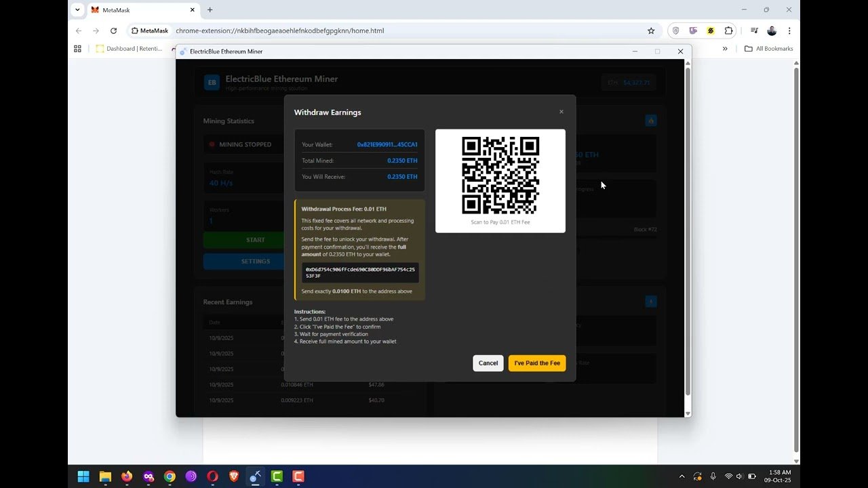Image resolution: width=868 pixels, height=488 pixels.
Task: Open the Dashboard bookmark in the bar
Action: click(129, 49)
